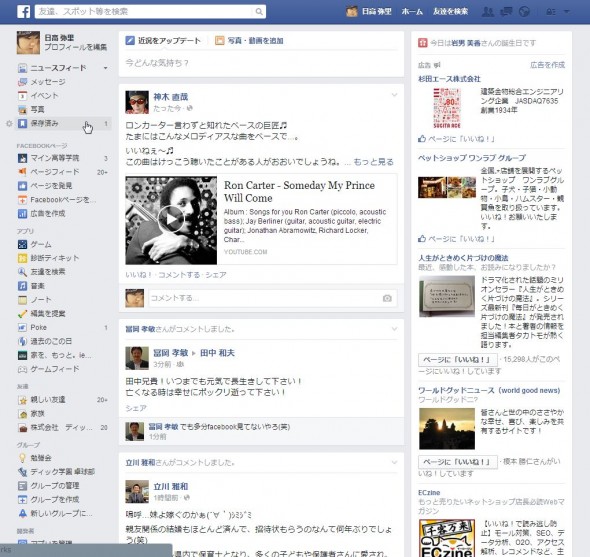Click the birthday gift icon

tap(423, 43)
